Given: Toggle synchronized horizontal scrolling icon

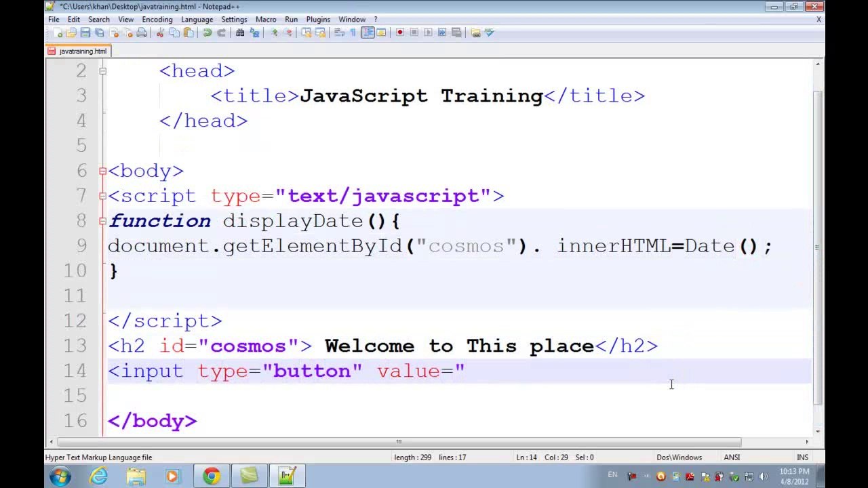Looking at the screenshot, I should coord(320,33).
